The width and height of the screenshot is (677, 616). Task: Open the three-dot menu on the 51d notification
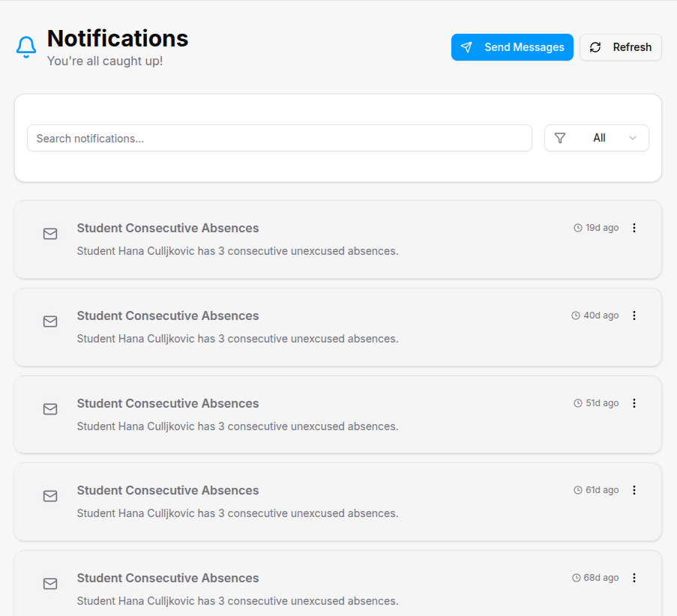coord(634,403)
